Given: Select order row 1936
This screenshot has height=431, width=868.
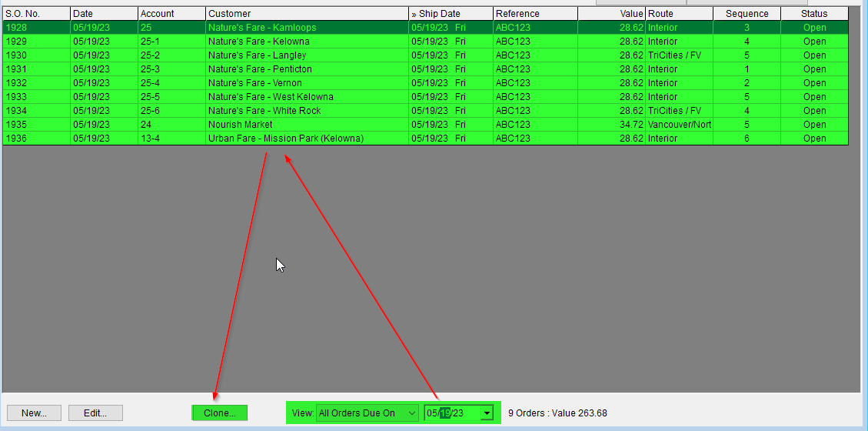Looking at the screenshot, I should point(425,138).
